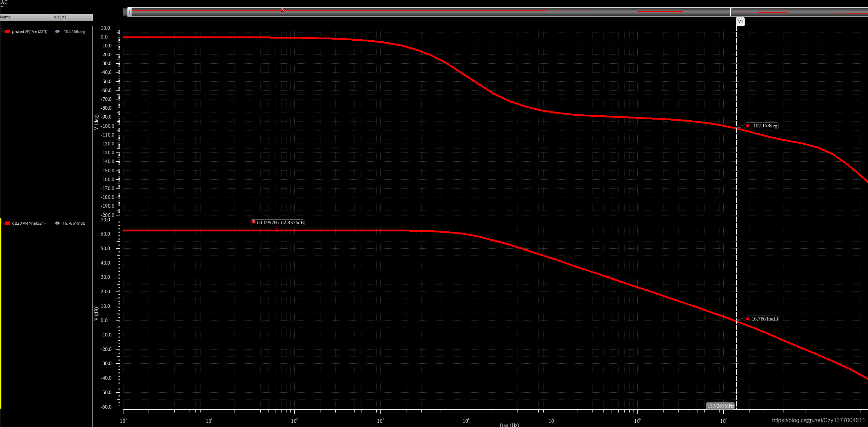Screen dimensions: 868x427
Task: Click the A marker's X cross on the gain curve
Action: click(277, 230)
